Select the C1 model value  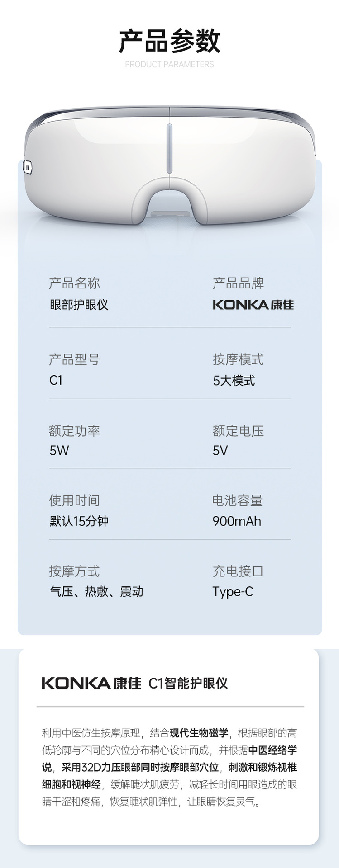[x=56, y=381]
